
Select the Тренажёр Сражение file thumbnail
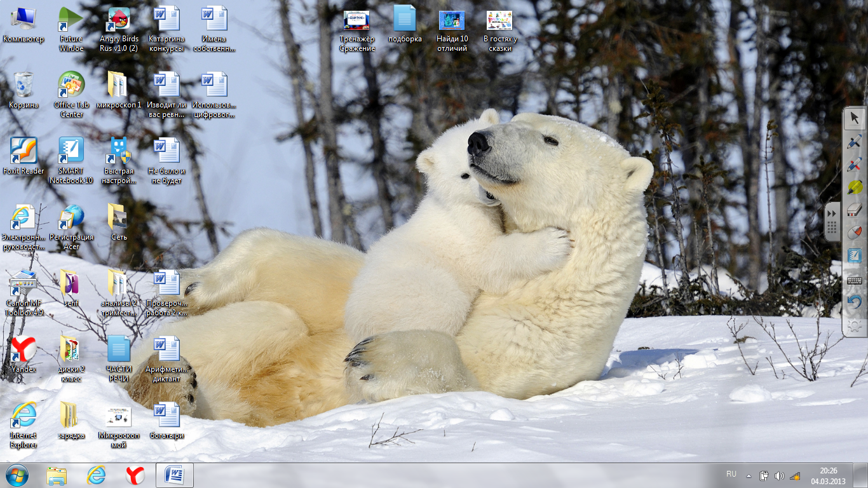tap(356, 30)
